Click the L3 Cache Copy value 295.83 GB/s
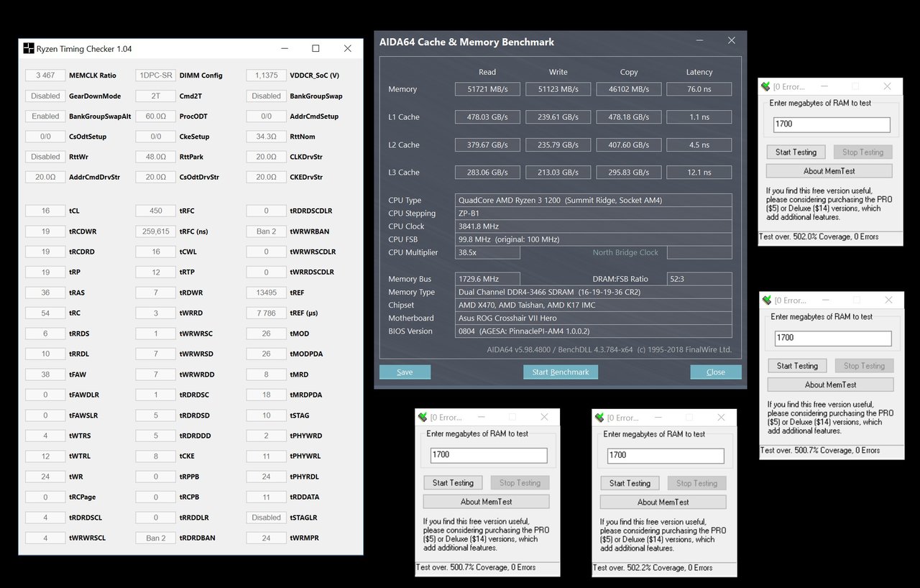 pyautogui.click(x=628, y=173)
